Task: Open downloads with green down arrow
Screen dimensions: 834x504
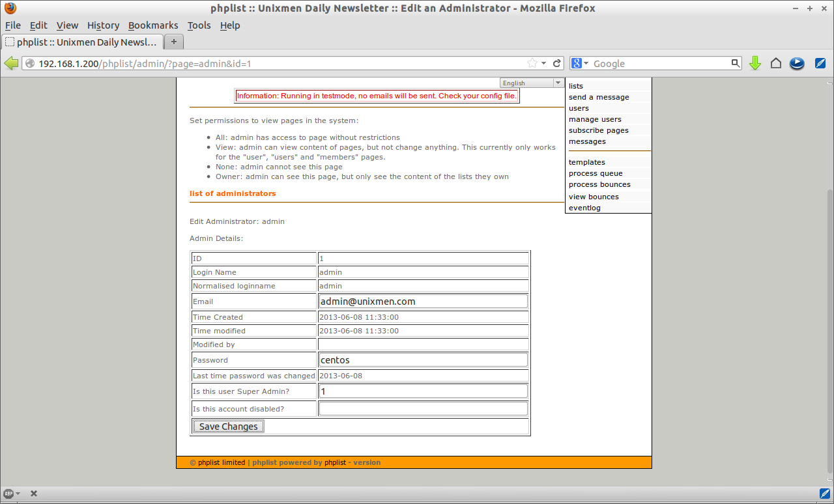Action: (x=755, y=63)
